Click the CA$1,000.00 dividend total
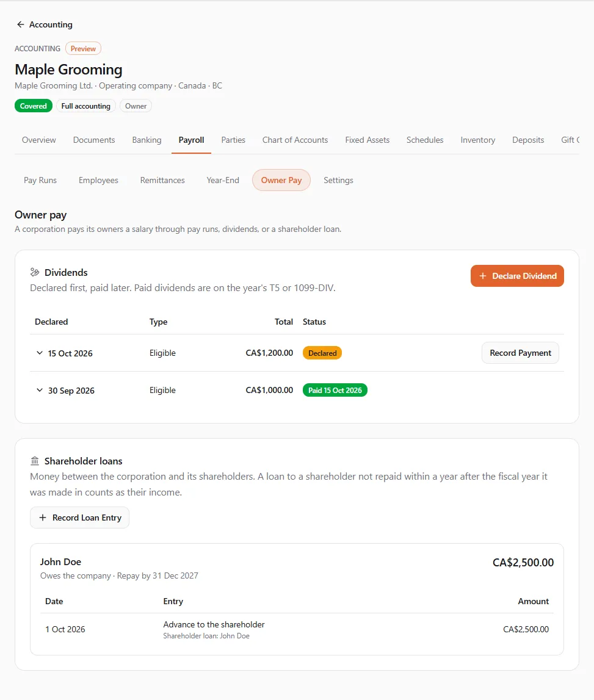The height and width of the screenshot is (700, 594). tap(269, 390)
